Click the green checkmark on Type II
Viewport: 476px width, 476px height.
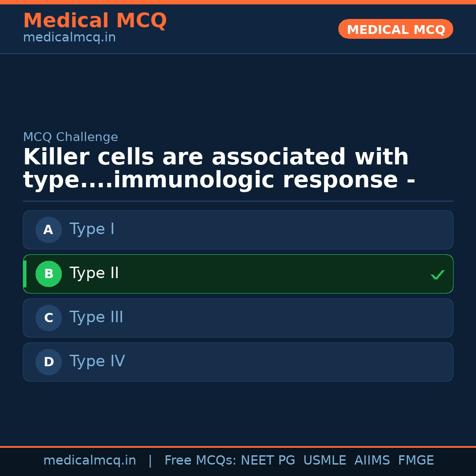[x=437, y=275]
